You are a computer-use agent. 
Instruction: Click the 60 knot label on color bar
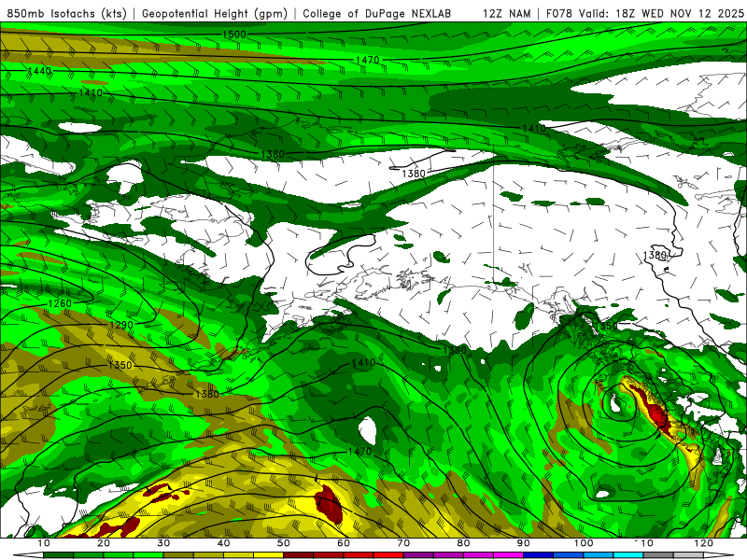(344, 543)
